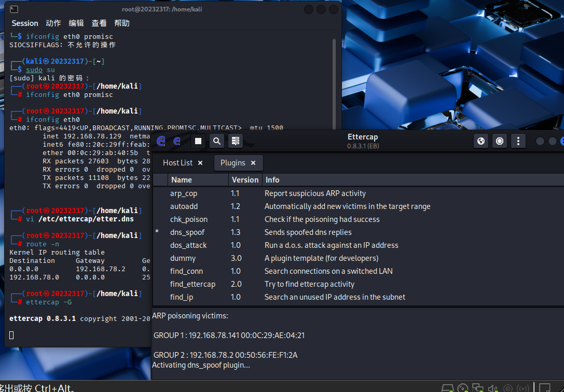Open the terminal Session menu
This screenshot has width=564, height=392.
(25, 23)
